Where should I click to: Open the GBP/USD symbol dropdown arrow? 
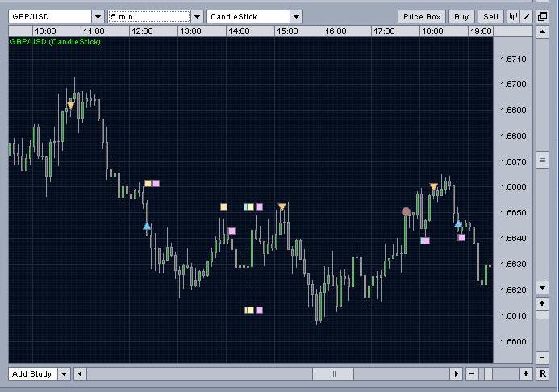pos(98,17)
